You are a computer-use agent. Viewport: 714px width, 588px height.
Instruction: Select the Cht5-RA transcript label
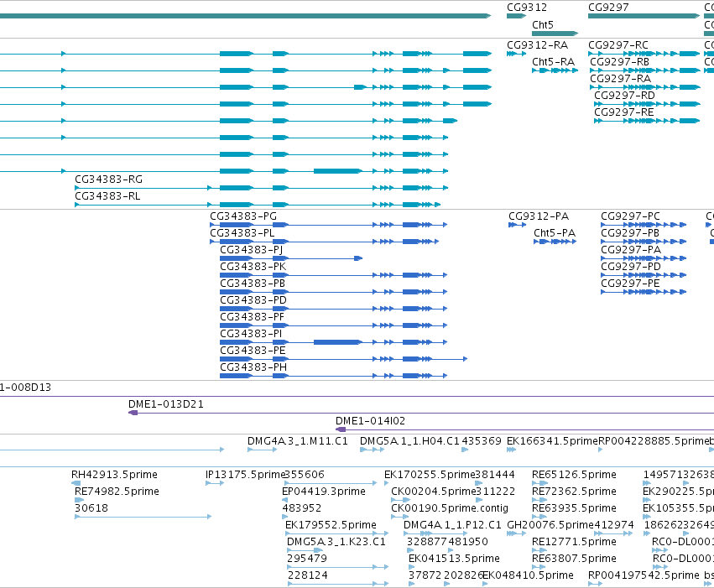(553, 62)
